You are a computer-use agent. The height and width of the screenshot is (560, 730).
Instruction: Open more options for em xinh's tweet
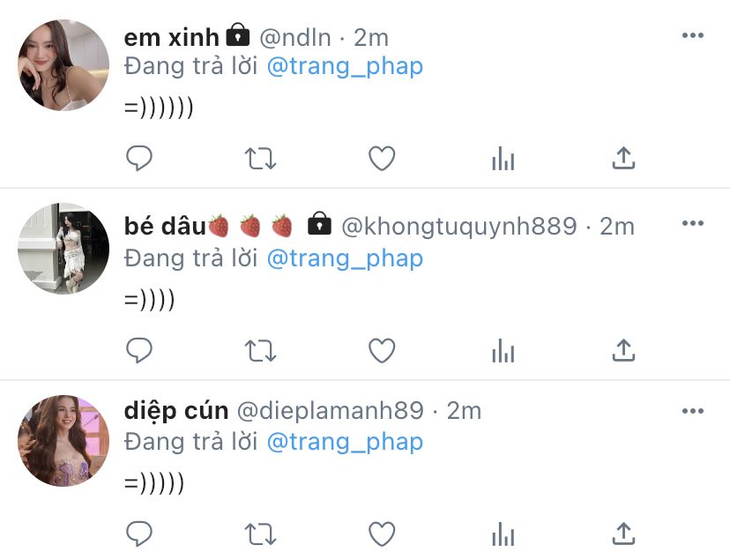(x=693, y=35)
